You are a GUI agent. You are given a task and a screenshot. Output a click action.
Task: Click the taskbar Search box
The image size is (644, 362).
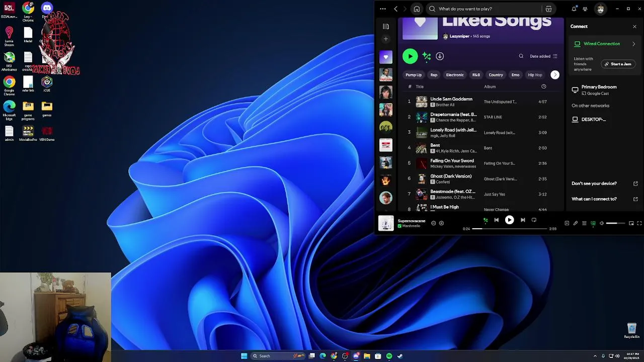tap(279, 356)
